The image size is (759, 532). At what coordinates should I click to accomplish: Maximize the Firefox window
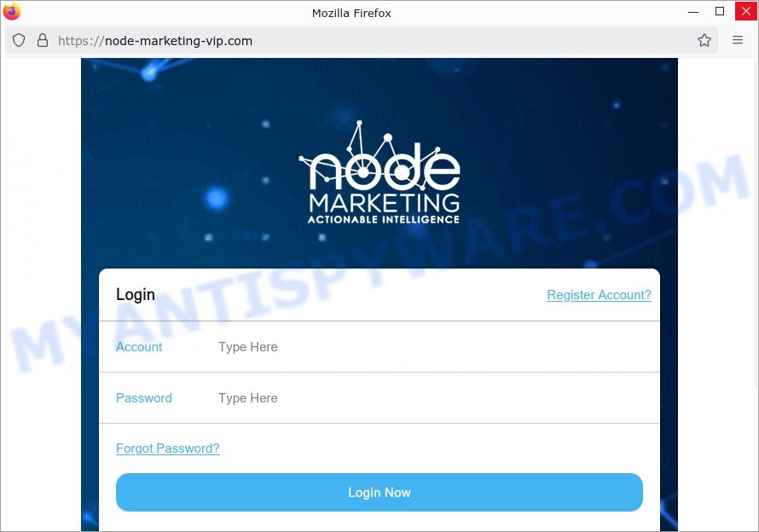point(720,11)
